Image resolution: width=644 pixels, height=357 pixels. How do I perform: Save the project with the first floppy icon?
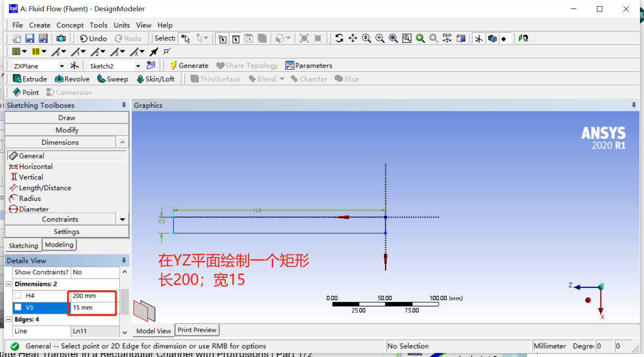[30, 39]
